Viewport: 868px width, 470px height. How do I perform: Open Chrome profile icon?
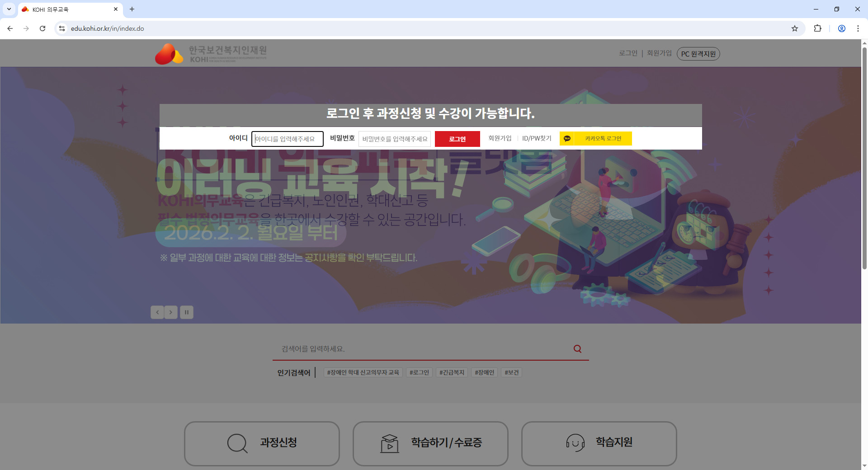tap(842, 28)
